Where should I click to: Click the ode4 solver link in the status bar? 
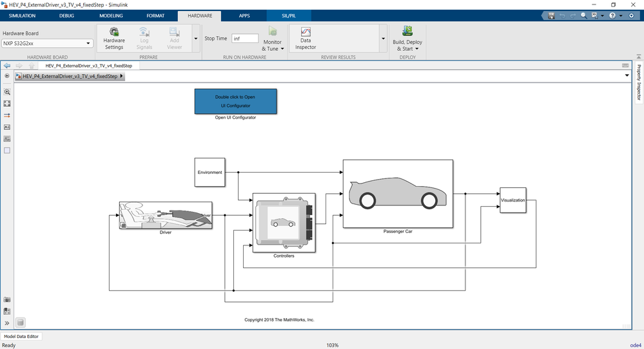coord(636,345)
